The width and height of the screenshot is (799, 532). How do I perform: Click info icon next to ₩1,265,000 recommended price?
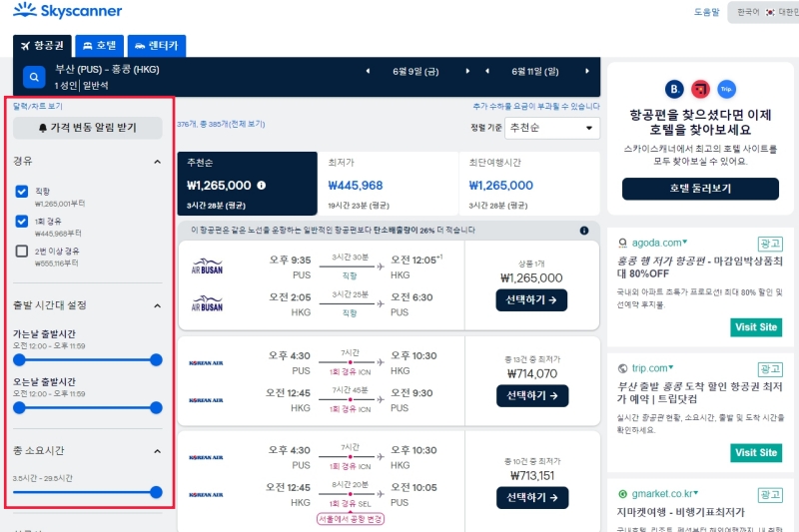point(262,186)
